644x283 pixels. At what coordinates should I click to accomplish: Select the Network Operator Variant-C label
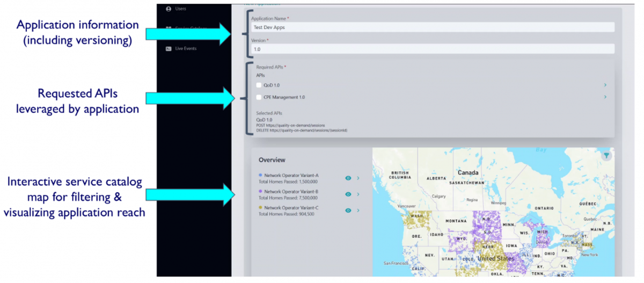coord(291,207)
